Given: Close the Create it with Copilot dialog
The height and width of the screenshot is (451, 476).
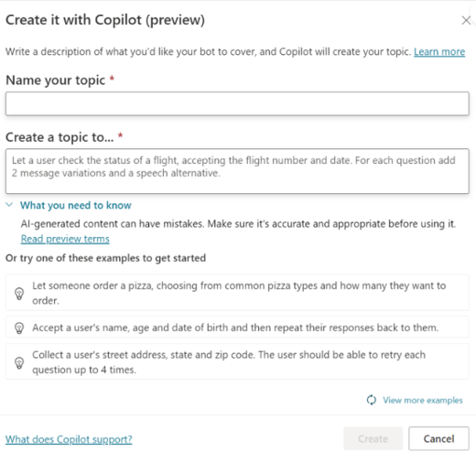Looking at the screenshot, I should tap(466, 20).
